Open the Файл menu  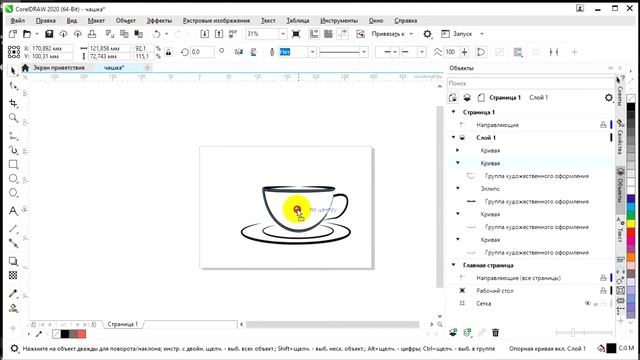pyautogui.click(x=18, y=20)
